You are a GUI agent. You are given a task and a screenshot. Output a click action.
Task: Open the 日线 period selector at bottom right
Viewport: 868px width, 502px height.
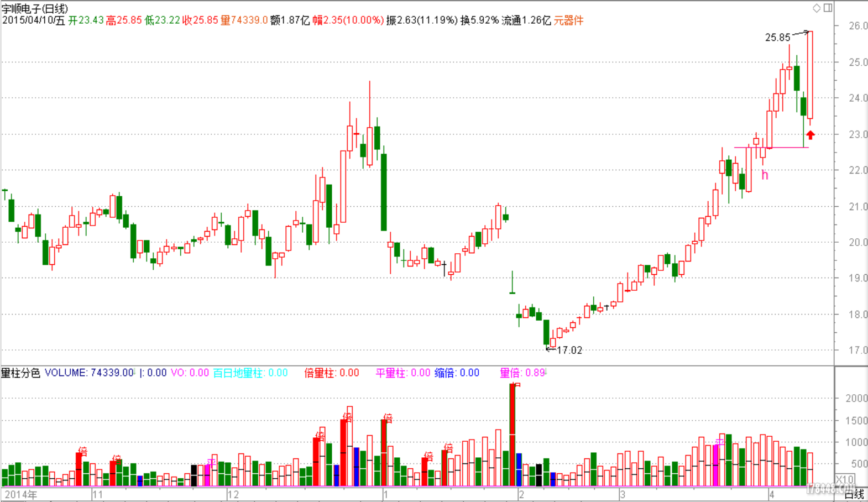coord(854,494)
